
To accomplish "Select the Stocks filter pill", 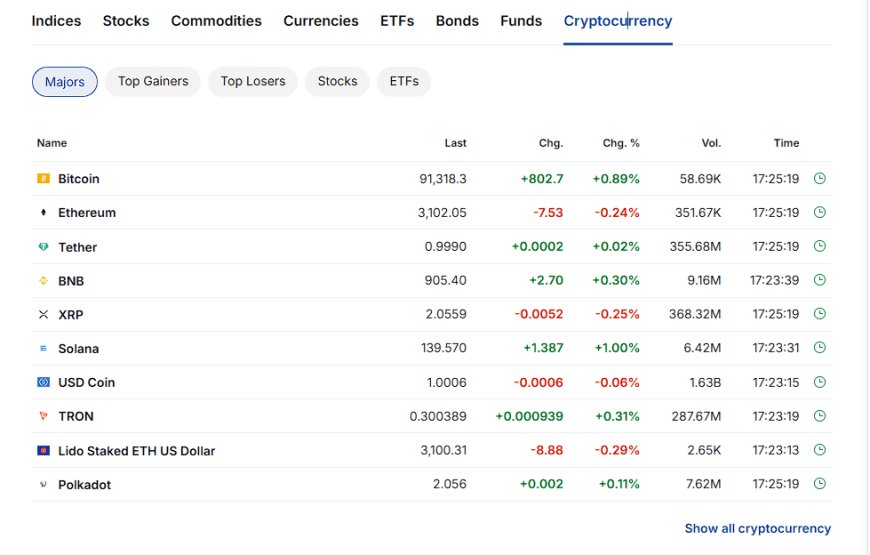I will [337, 82].
